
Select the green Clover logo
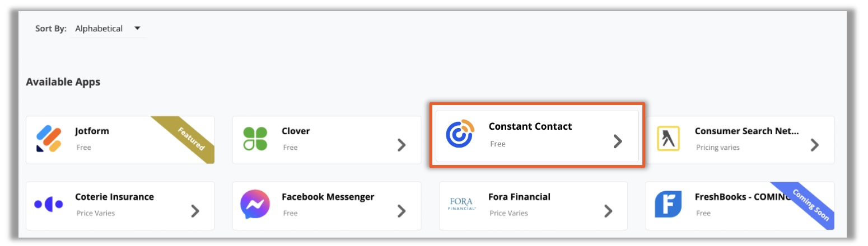[255, 139]
